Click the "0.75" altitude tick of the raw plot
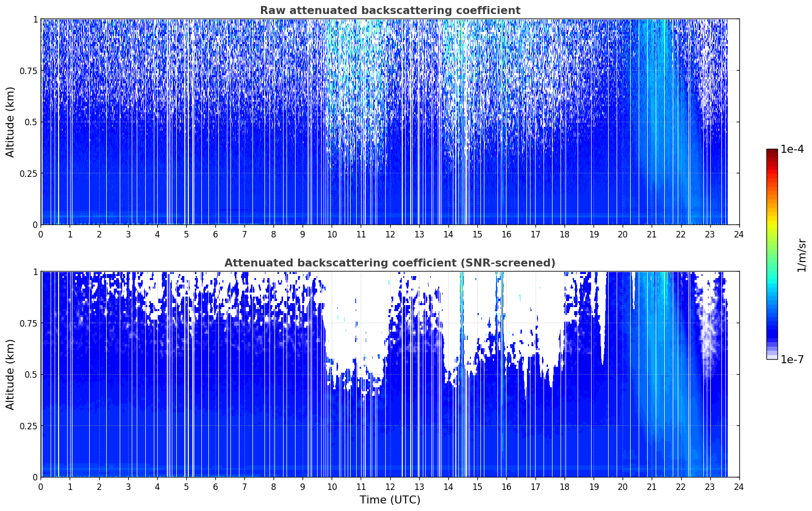The width and height of the screenshot is (812, 511). pyautogui.click(x=29, y=71)
